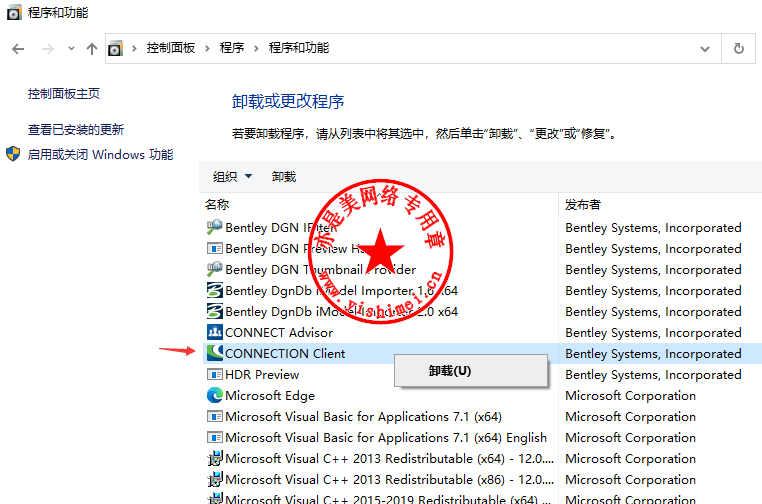Select Visual Basic for Applications 7.1 (x64) icon
762x504 pixels.
[214, 416]
